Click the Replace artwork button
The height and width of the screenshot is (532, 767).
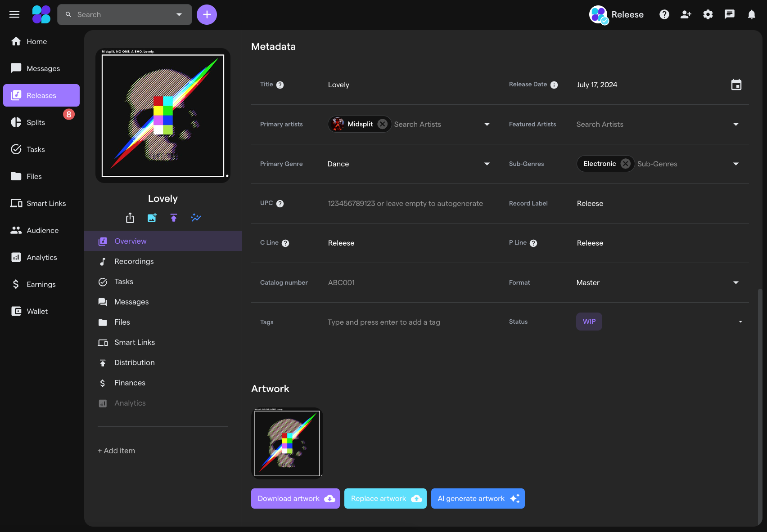tap(385, 498)
